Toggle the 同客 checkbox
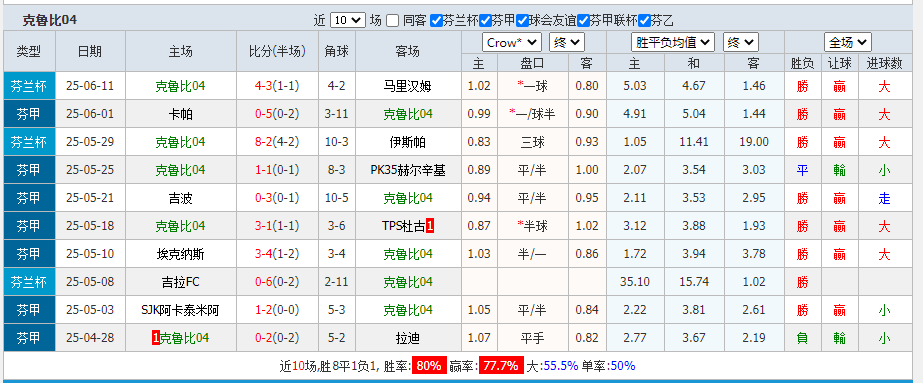 coord(393,21)
